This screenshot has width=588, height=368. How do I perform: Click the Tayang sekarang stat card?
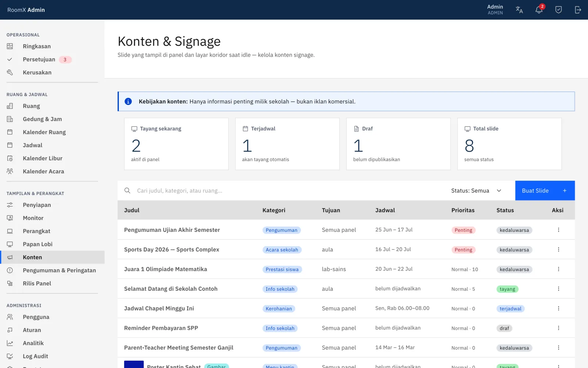(x=176, y=144)
